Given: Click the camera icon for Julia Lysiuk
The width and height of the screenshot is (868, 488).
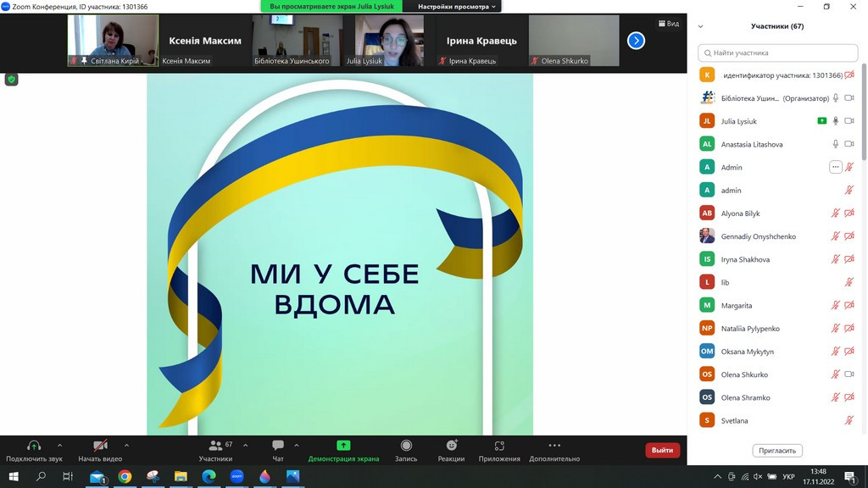Looking at the screenshot, I should (849, 121).
